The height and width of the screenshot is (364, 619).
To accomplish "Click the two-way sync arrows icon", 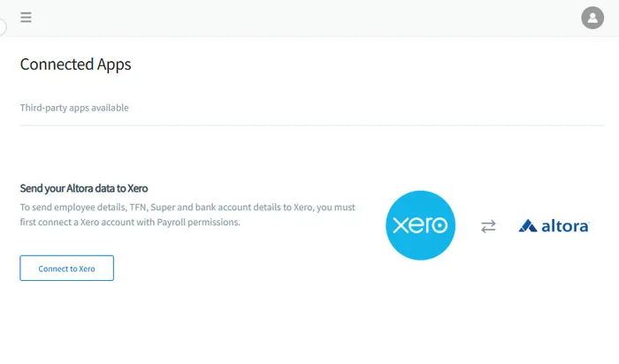I will click(x=489, y=226).
